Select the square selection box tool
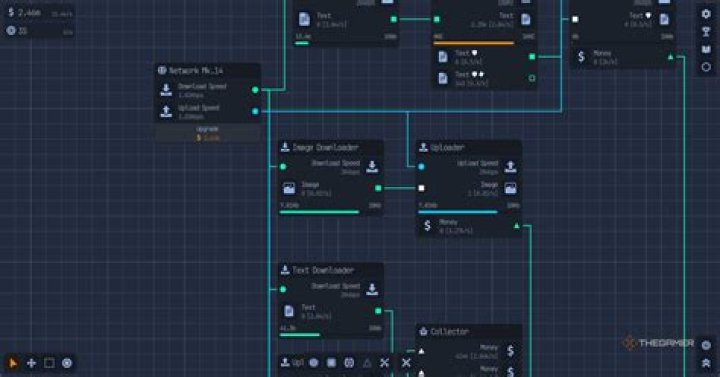Image resolution: width=720 pixels, height=377 pixels. pos(49,363)
